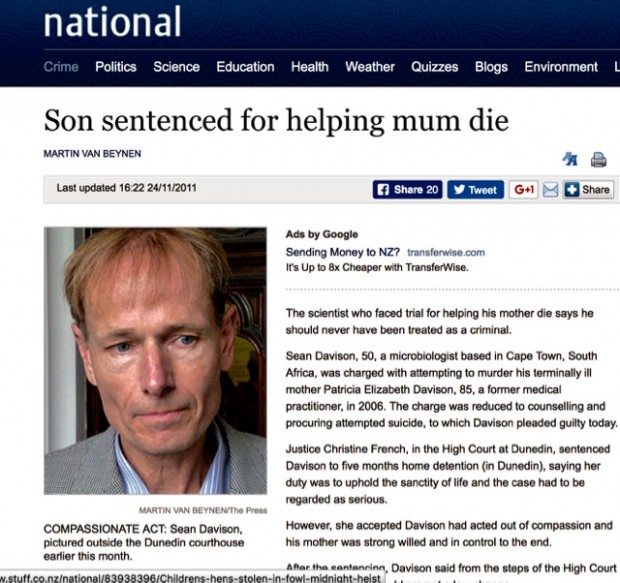The height and width of the screenshot is (583, 620).
Task: Open the Quizzes tab
Action: 435,67
